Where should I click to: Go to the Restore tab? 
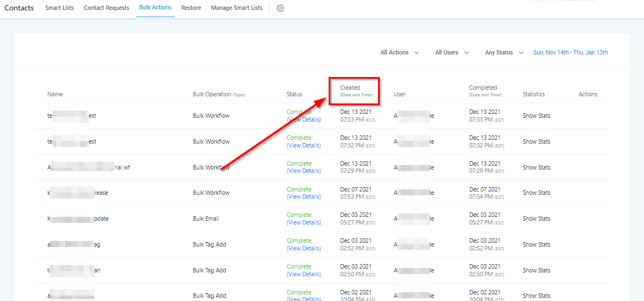[191, 8]
